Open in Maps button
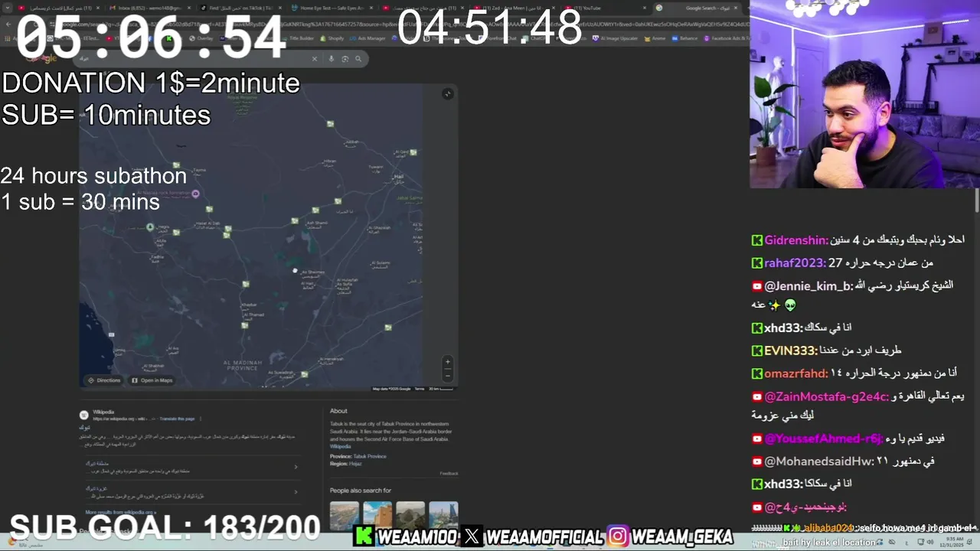Screen dimensions: 980x551 (x=152, y=380)
